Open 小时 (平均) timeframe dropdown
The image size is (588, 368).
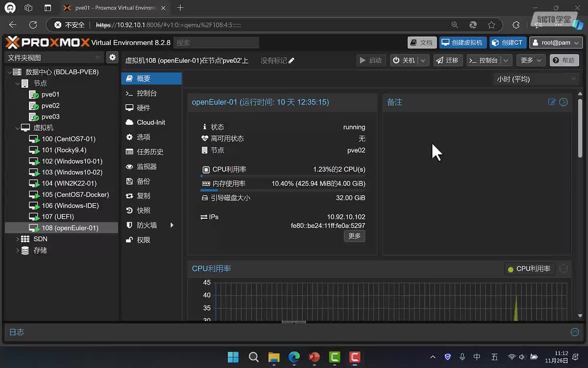(574, 79)
